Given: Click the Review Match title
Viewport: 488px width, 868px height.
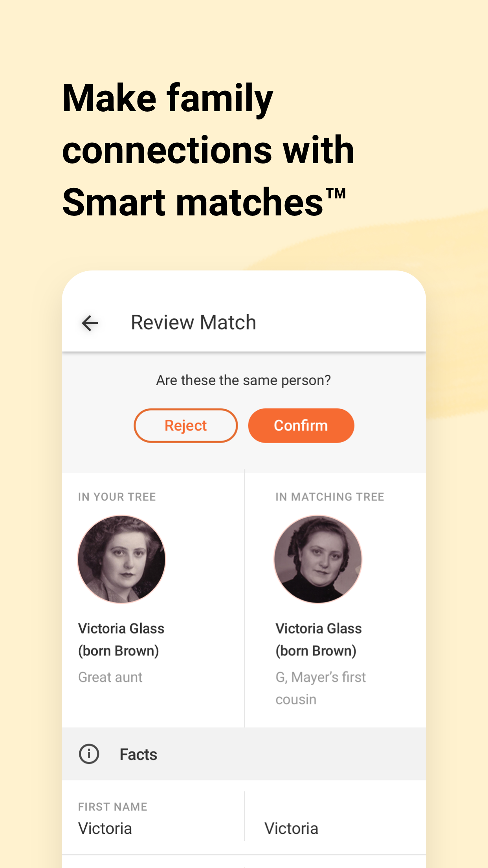Looking at the screenshot, I should 193,322.
